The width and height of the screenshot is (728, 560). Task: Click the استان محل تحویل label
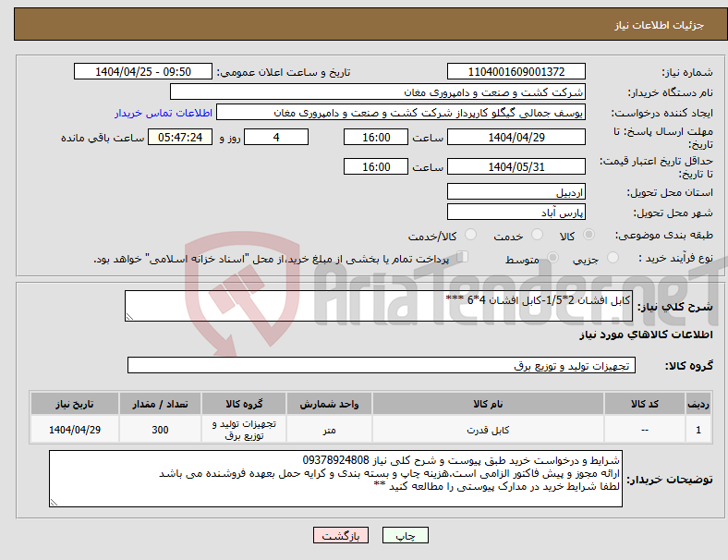point(670,192)
